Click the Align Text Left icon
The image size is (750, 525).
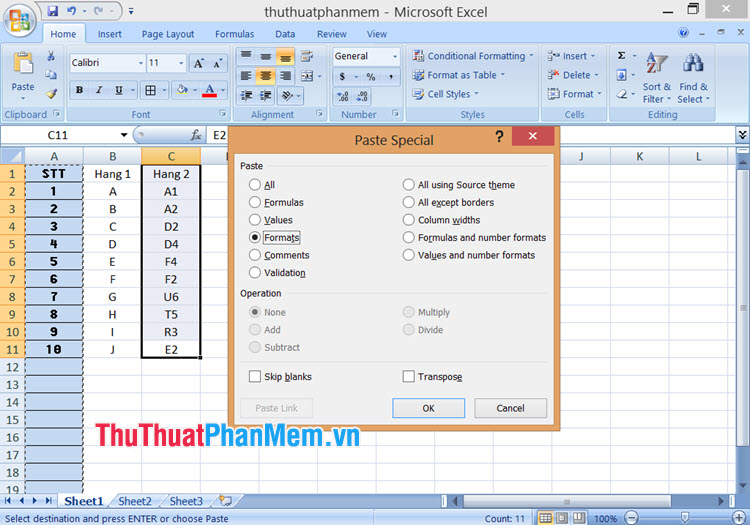pos(246,76)
